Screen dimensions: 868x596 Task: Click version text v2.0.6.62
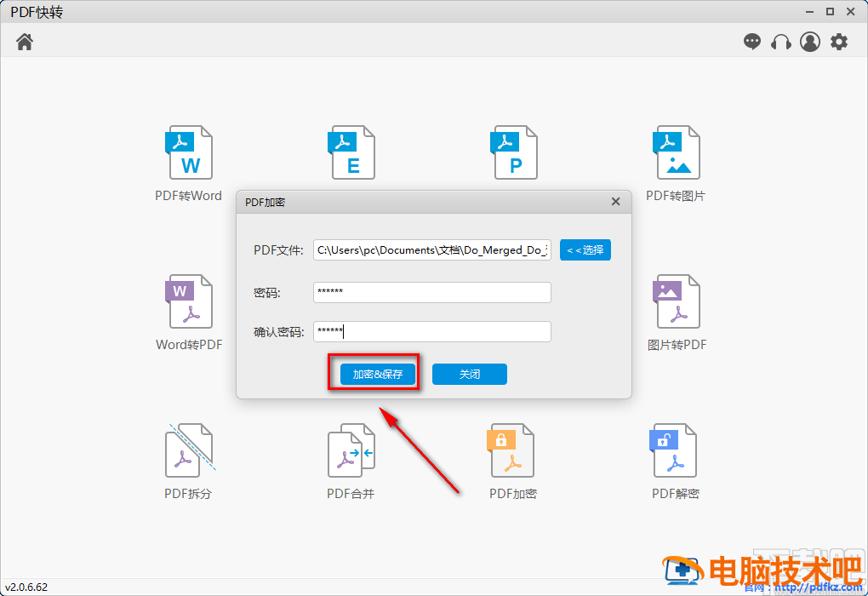[26, 587]
